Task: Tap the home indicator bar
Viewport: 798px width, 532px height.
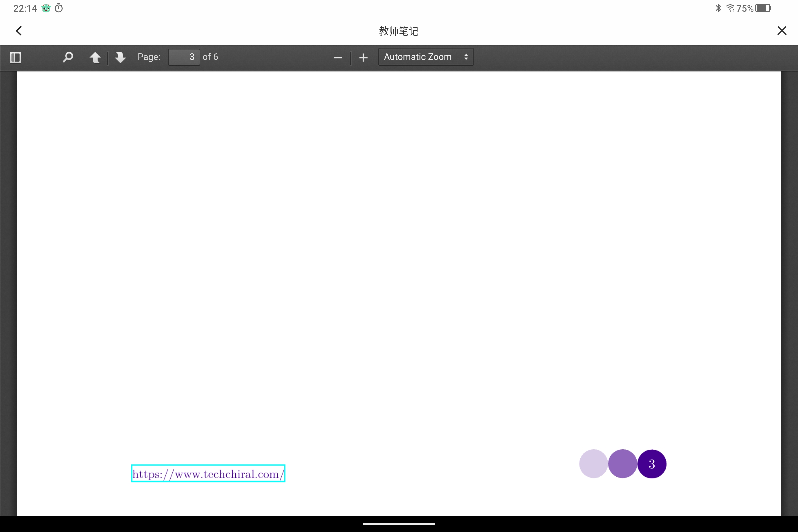Action: [399, 524]
